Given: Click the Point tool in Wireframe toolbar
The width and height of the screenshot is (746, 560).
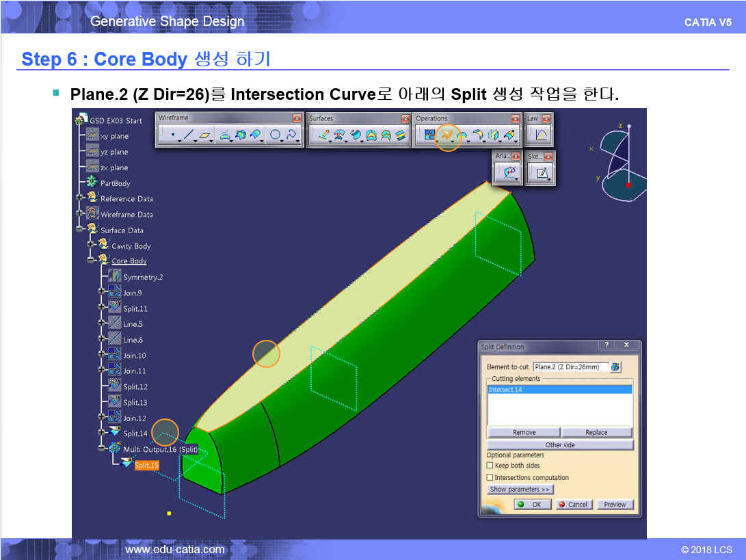Looking at the screenshot, I should point(172,135).
